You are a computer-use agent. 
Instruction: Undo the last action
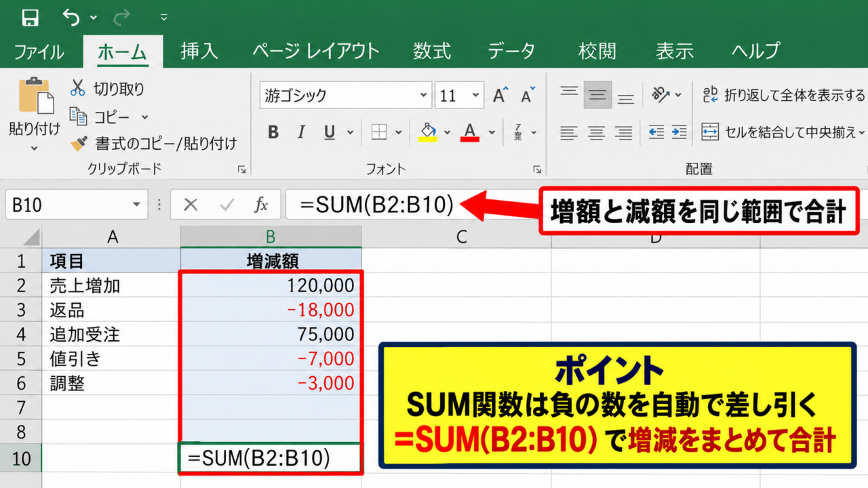coord(71,17)
